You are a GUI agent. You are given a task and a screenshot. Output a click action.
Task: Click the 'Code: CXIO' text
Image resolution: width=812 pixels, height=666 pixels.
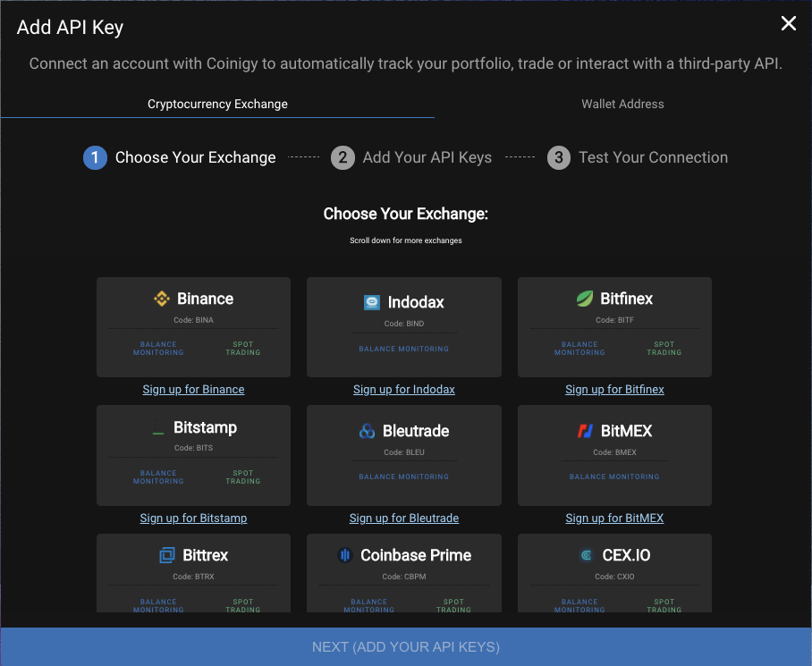[614, 577]
